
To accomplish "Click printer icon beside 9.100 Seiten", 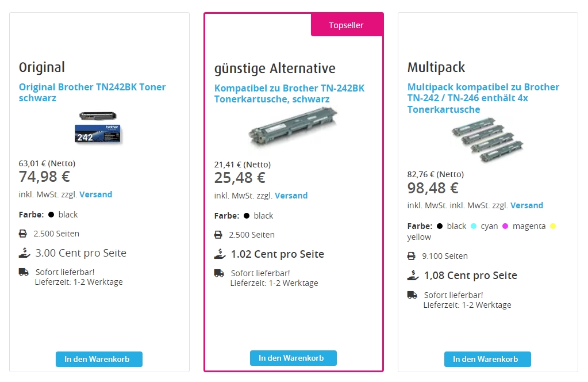I will 412,256.
